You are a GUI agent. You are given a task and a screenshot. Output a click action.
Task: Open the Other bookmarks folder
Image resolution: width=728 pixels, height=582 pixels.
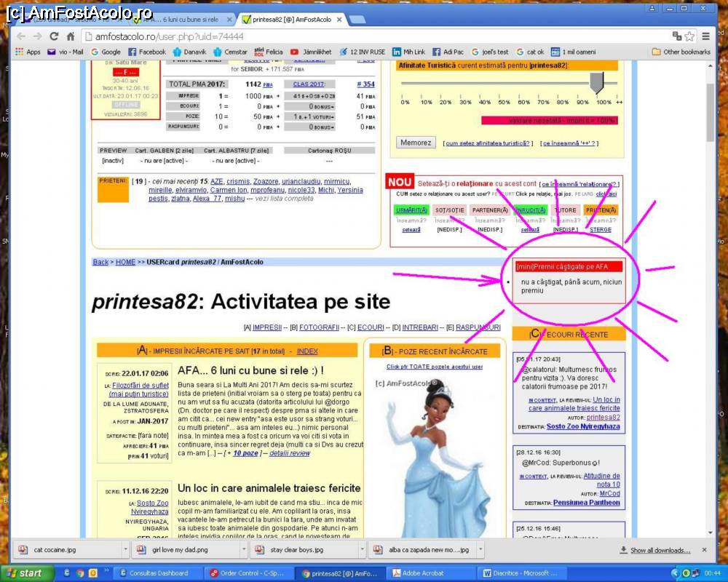681,52
